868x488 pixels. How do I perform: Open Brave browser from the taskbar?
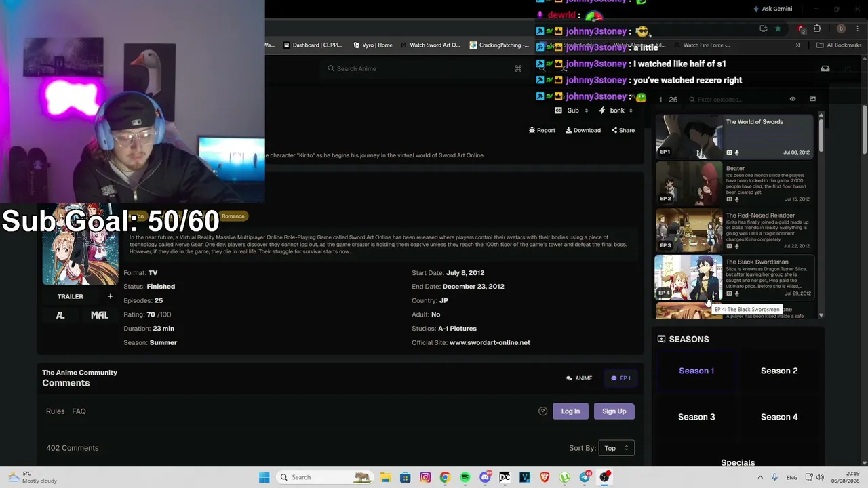pos(545,477)
